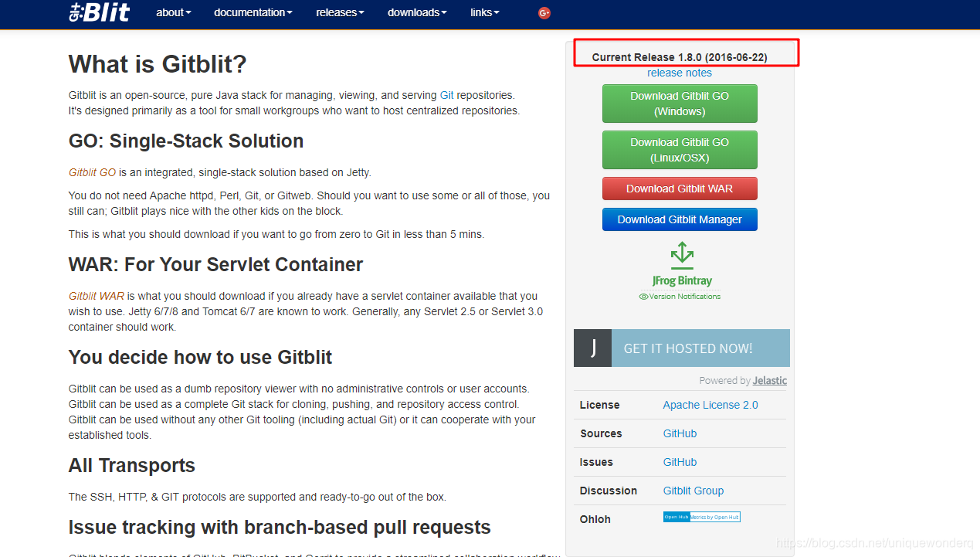The image size is (980, 557).
Task: Open the GitHub link in Sources row
Action: [x=680, y=433]
